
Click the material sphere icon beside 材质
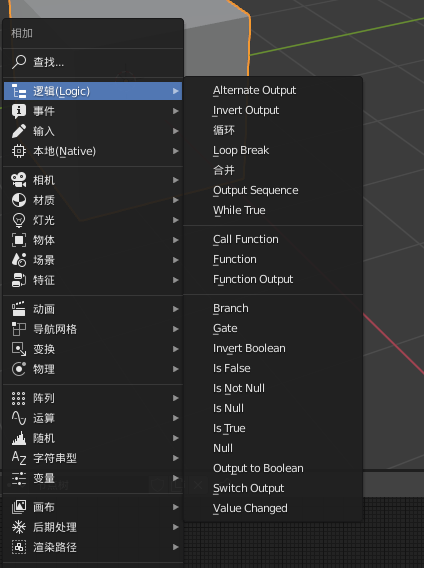(19, 200)
